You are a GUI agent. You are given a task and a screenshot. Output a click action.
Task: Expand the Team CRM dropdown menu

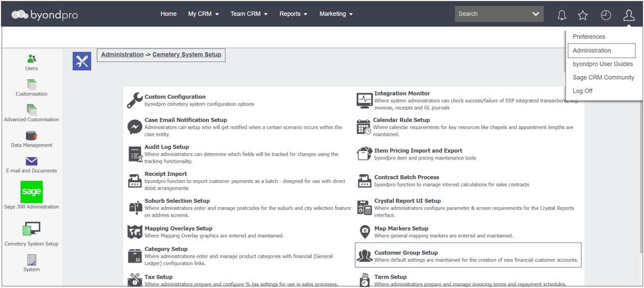coord(249,13)
